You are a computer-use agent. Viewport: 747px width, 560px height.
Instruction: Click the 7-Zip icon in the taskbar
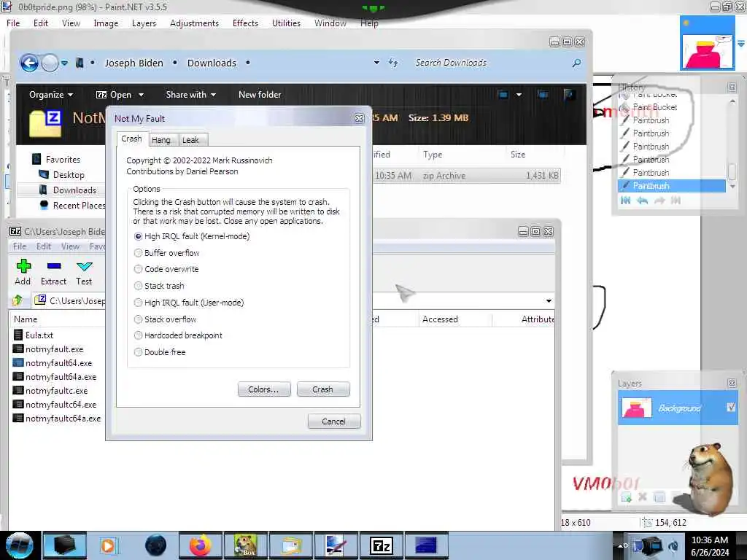381,545
